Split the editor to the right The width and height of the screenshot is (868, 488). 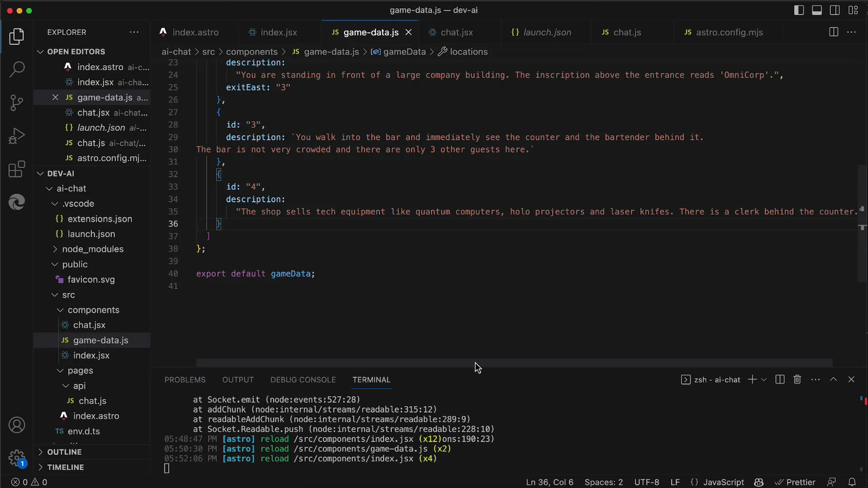833,32
